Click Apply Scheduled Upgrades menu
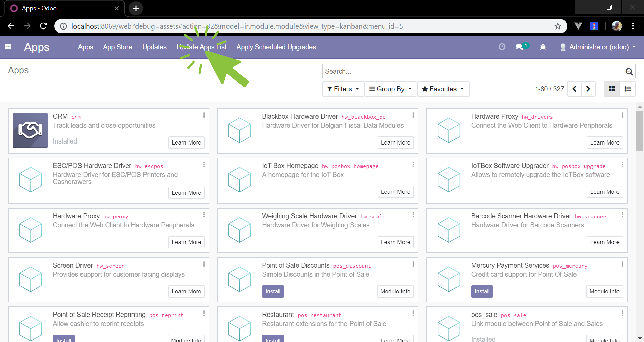644x342 pixels. pos(276,47)
